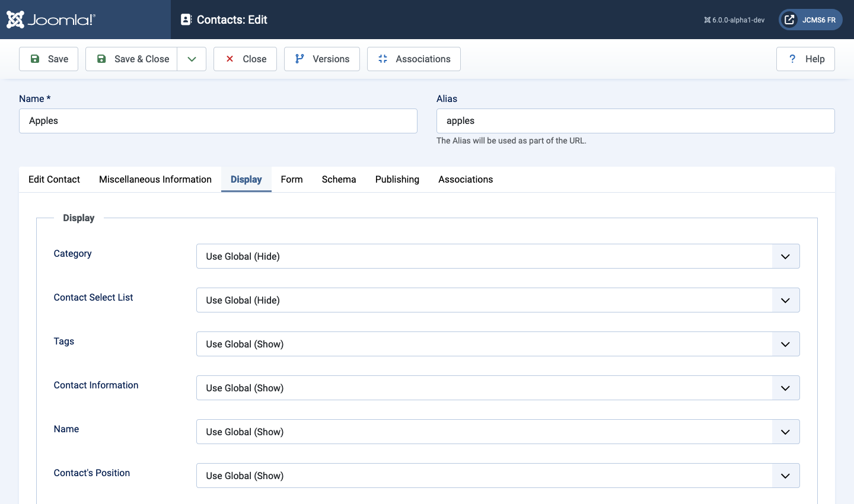The height and width of the screenshot is (504, 854).
Task: Switch to the Edit Contact tab
Action: (x=54, y=179)
